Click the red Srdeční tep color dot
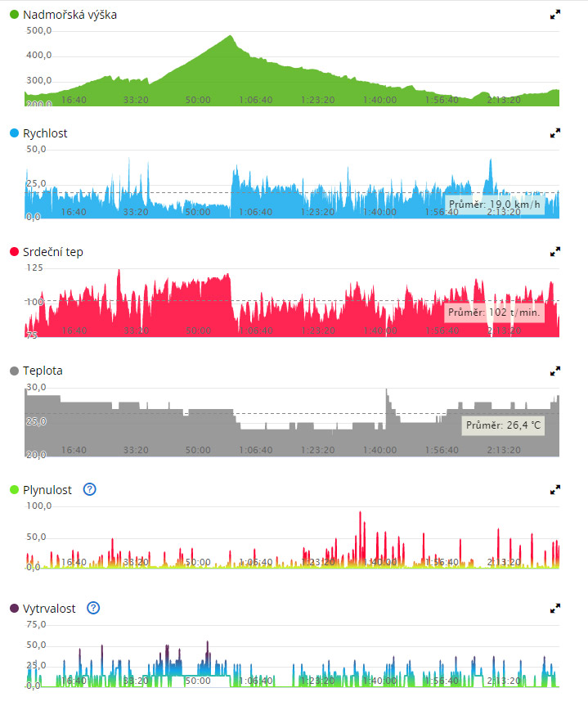Screen dimensions: 588x706 pyautogui.click(x=14, y=252)
